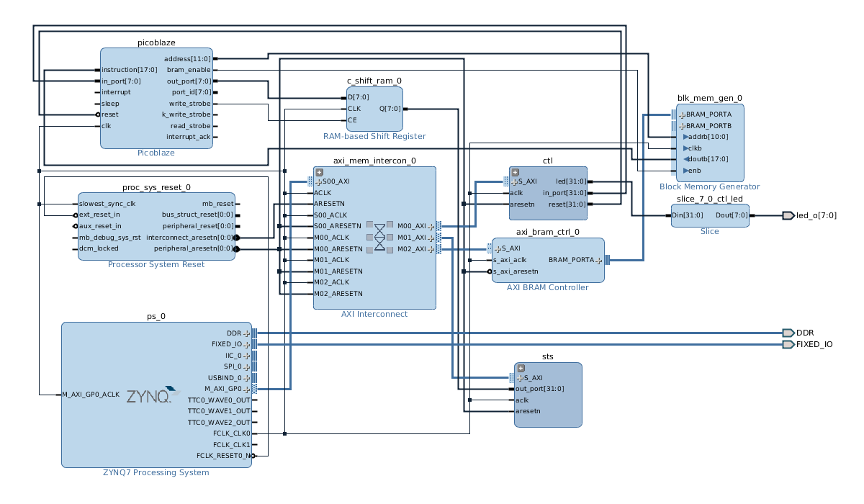Expand the S00_AXI interface pin on interconnect
This screenshot has height=504, width=864.
tap(319, 182)
